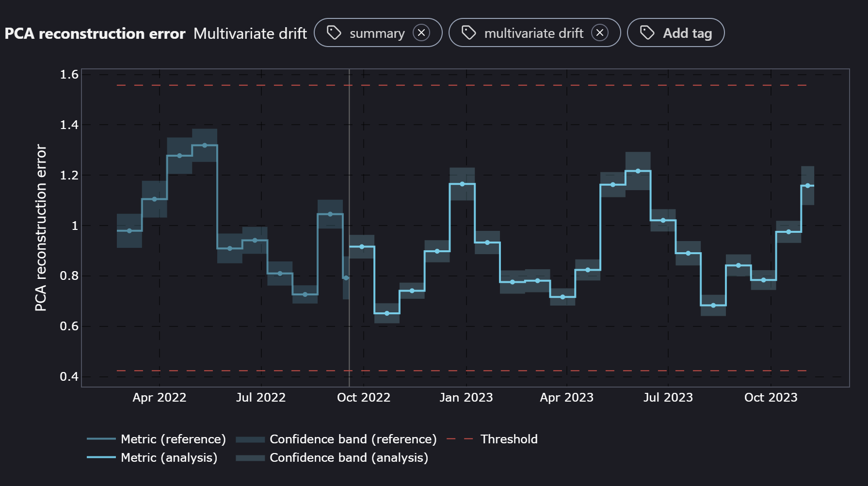Click the highest analysis point near 1.22
The image size is (868, 486).
(638, 171)
